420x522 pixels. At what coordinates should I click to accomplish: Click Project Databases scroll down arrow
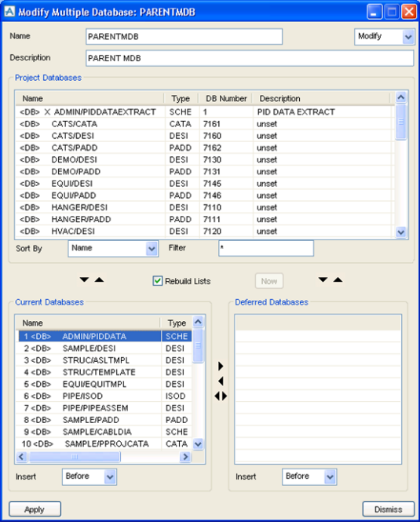pyautogui.click(x=401, y=232)
